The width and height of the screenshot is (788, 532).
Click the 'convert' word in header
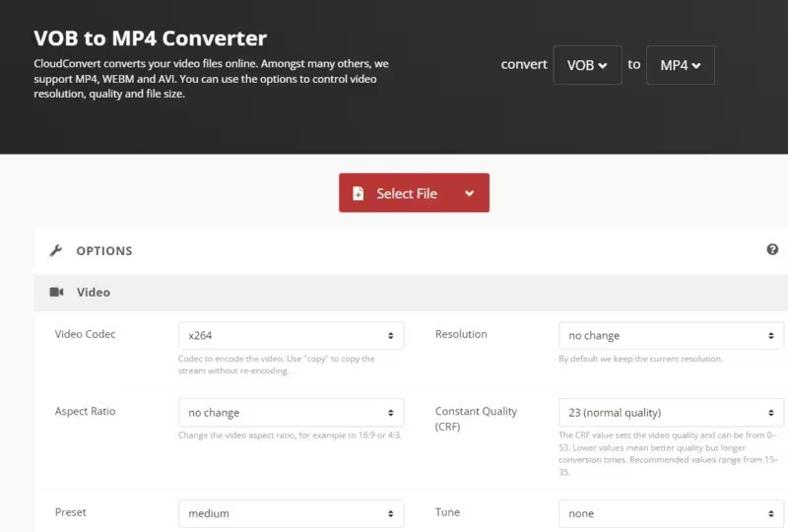point(524,65)
